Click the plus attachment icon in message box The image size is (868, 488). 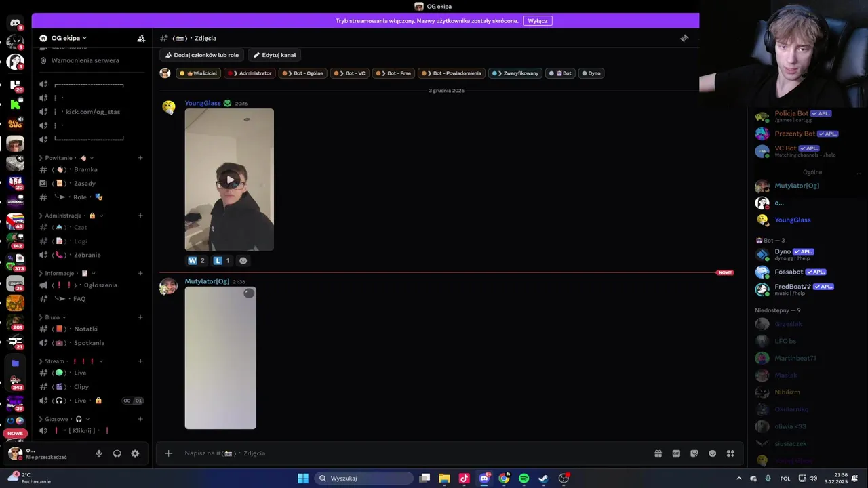point(169,453)
